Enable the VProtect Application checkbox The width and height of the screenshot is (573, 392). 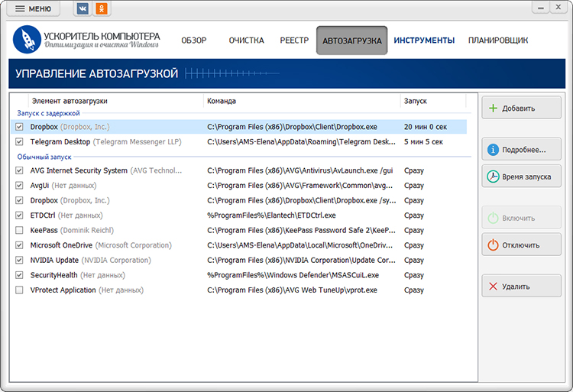(x=19, y=290)
